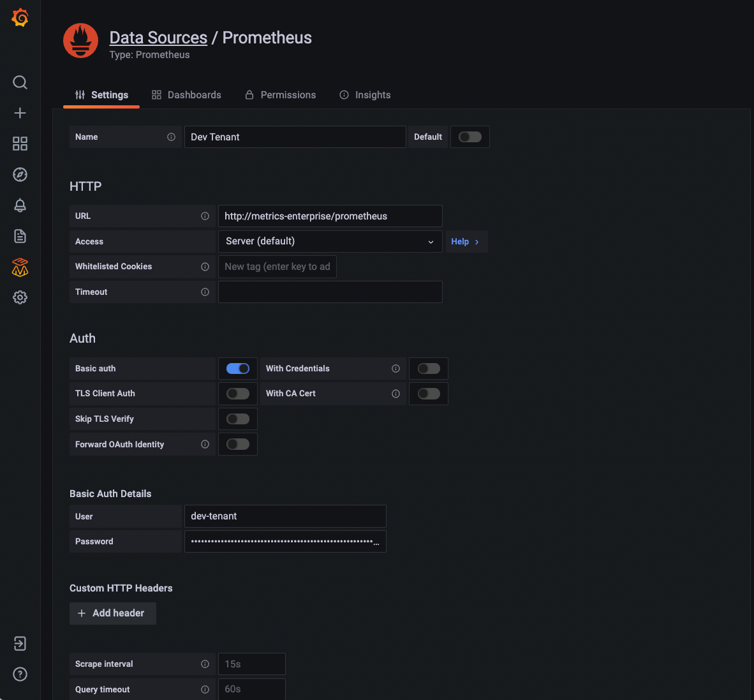Open Explore via the compass icon
754x700 pixels.
pos(20,174)
